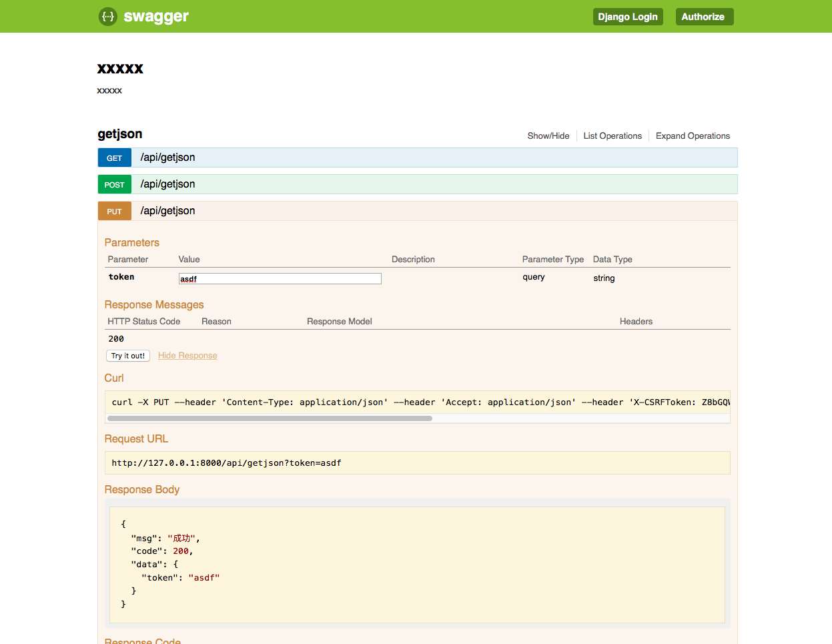Click the "data": { line in response
This screenshot has height=644, width=832.
point(155,565)
